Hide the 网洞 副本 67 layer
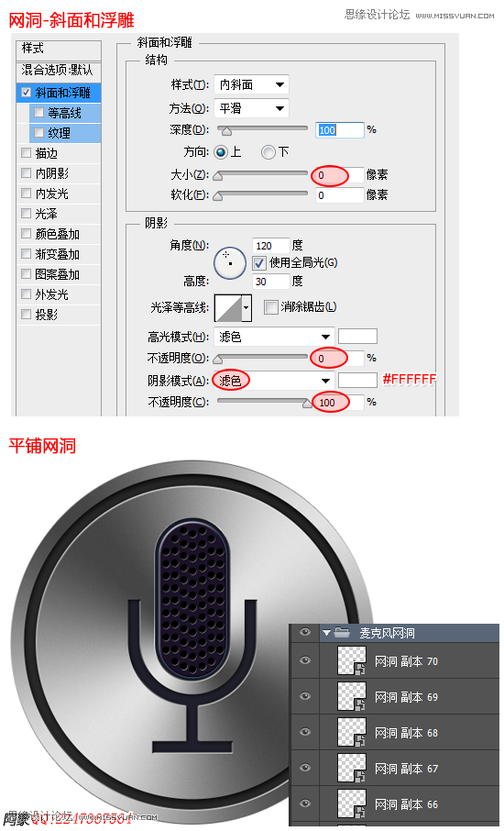504x831 pixels. pyautogui.click(x=305, y=768)
